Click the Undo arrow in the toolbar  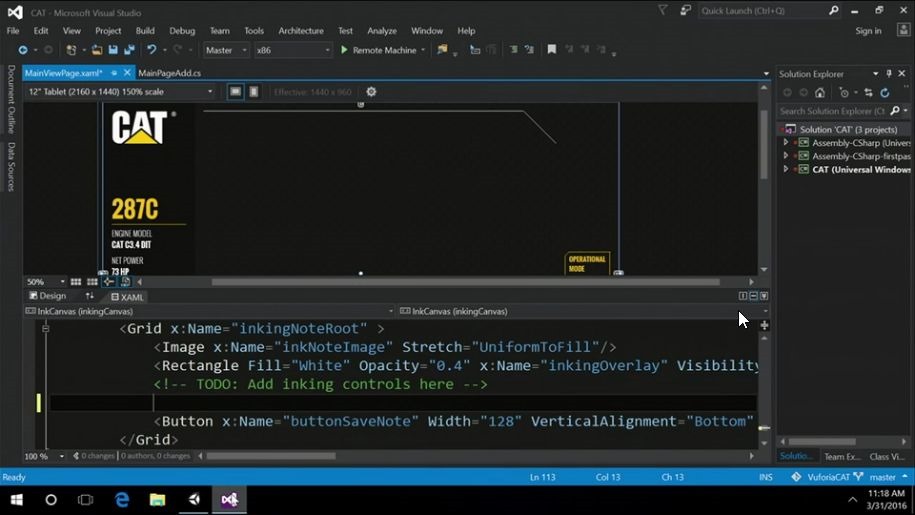pos(151,50)
